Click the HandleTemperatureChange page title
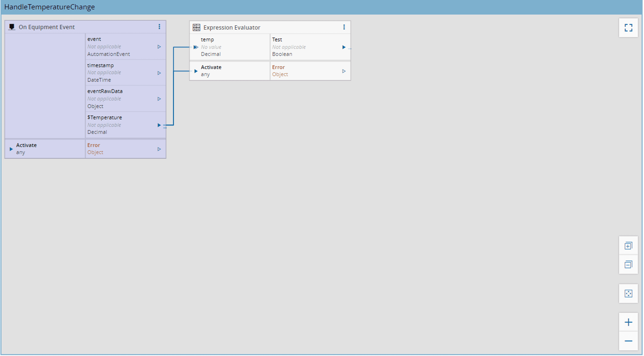This screenshot has width=644, height=356. click(x=49, y=7)
